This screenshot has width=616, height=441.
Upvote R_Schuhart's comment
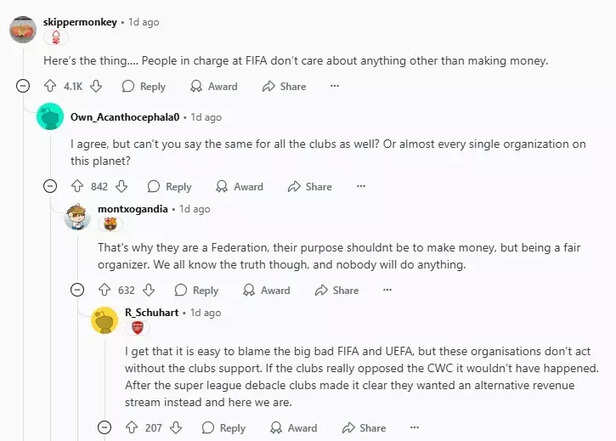pyautogui.click(x=131, y=428)
